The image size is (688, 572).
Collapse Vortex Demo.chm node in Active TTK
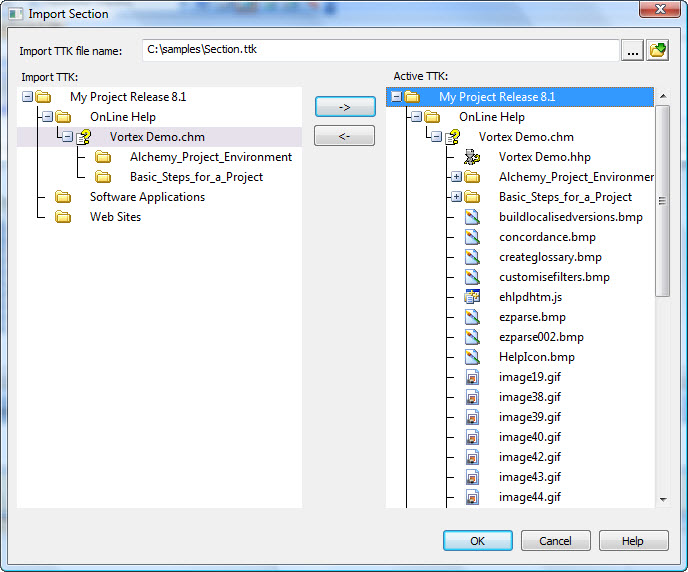pyautogui.click(x=436, y=137)
